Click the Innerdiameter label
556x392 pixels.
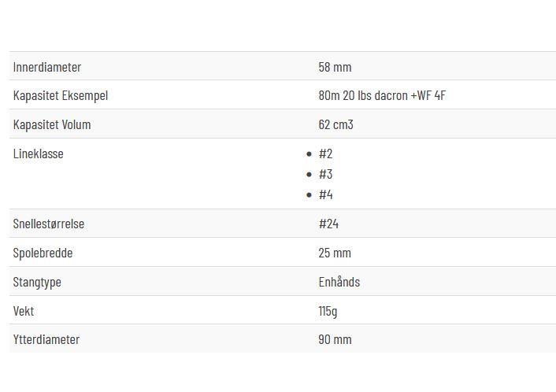(47, 67)
